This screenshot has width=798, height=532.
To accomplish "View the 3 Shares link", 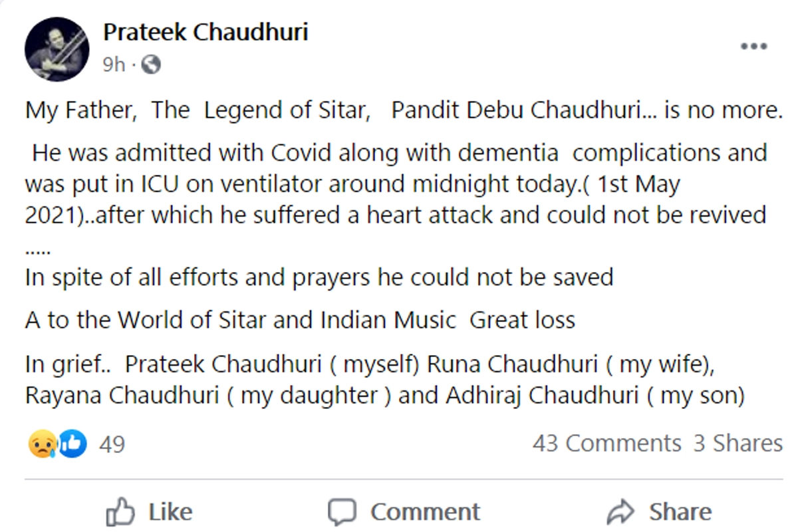I will click(x=737, y=444).
